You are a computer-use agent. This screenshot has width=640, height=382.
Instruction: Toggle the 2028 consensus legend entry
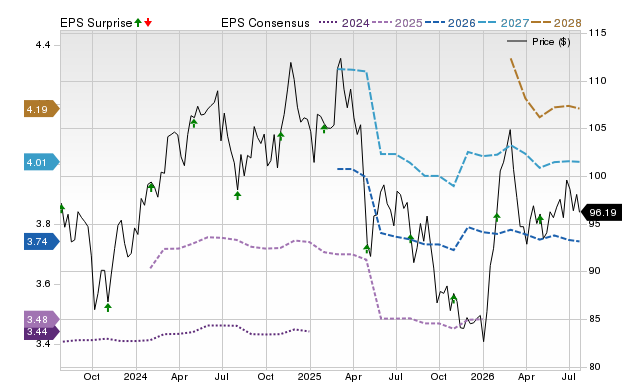click(x=556, y=23)
